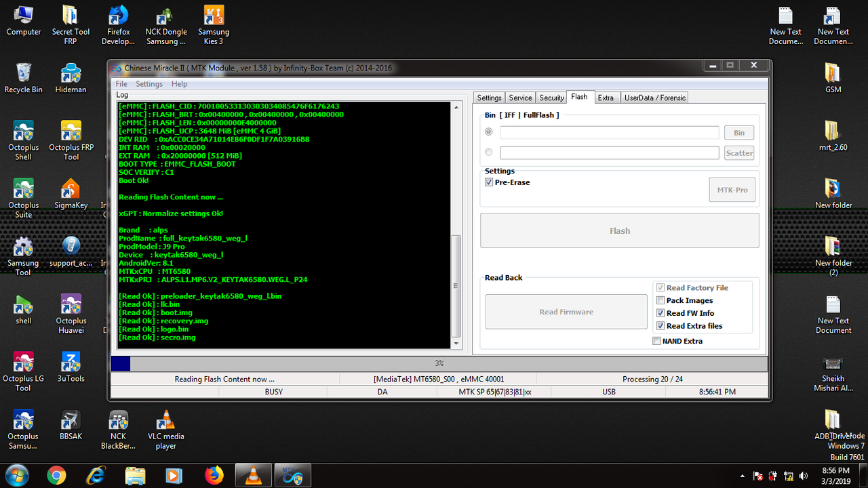Screen dimensions: 868x488
Task: Toggle the Read FW Info checkbox
Action: (660, 313)
